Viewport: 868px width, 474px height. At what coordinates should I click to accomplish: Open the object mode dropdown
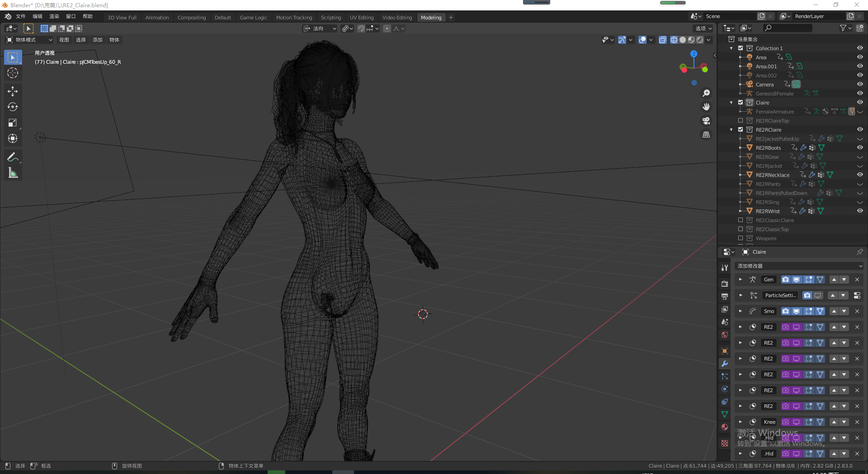click(x=29, y=40)
